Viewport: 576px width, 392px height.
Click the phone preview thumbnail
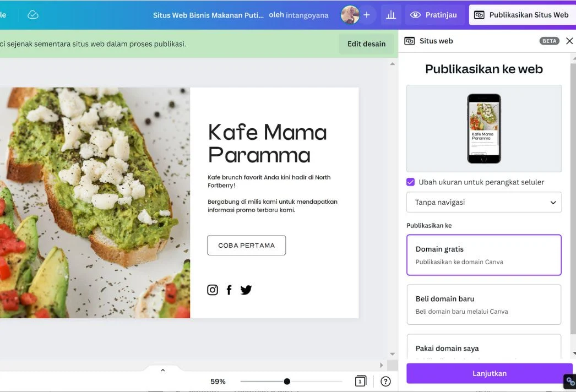[484, 128]
